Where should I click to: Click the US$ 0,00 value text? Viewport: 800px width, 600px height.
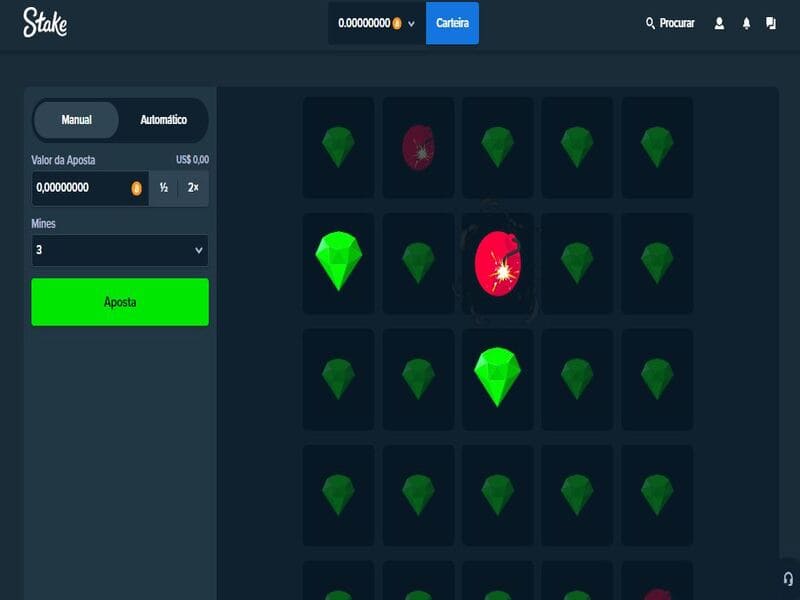(x=192, y=160)
